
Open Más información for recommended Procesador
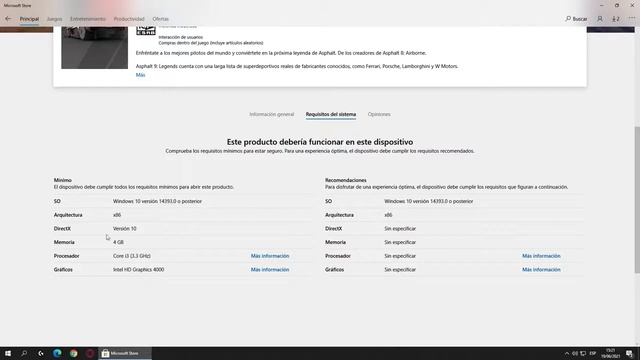point(541,256)
